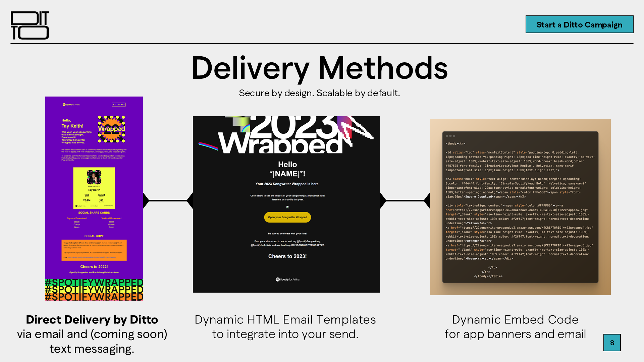Viewport: 644px width, 362px height.
Task: Click the Square Download heading in purple email
Action: click(76, 218)
